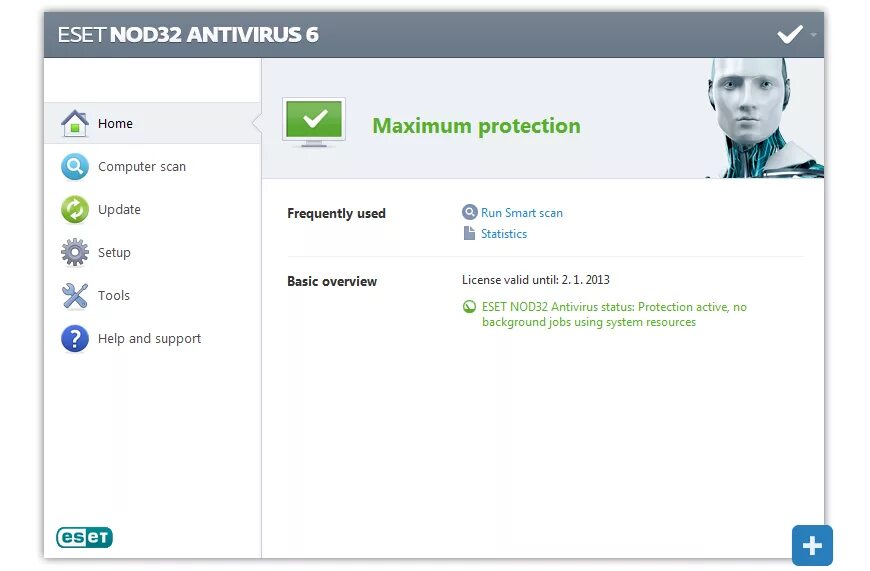The height and width of the screenshot is (571, 870).
Task: Click the white checkmark in title bar
Action: (790, 34)
